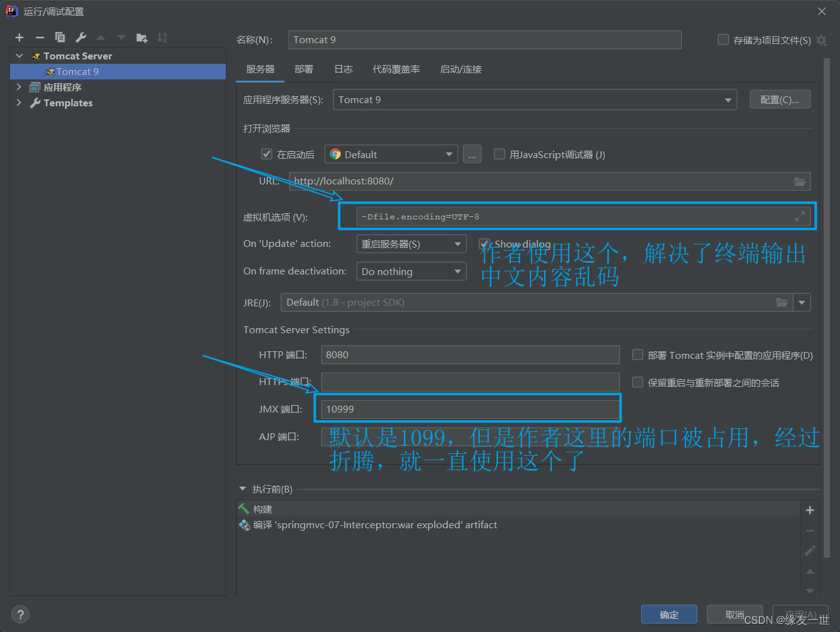The height and width of the screenshot is (632, 840).
Task: Expand the VM options field
Action: (800, 216)
